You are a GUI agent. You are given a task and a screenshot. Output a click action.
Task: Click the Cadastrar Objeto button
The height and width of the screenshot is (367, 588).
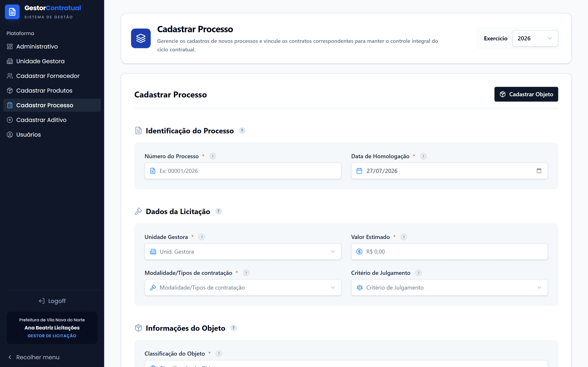526,94
